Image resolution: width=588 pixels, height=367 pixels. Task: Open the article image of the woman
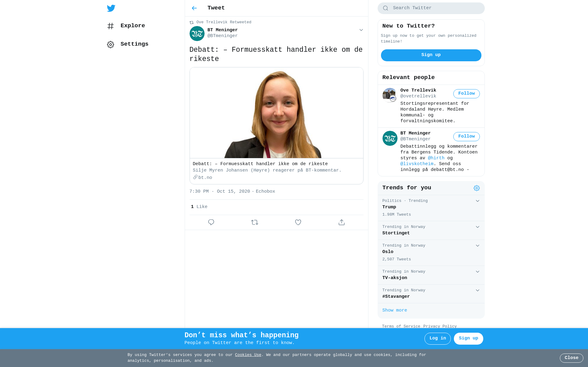click(x=276, y=113)
